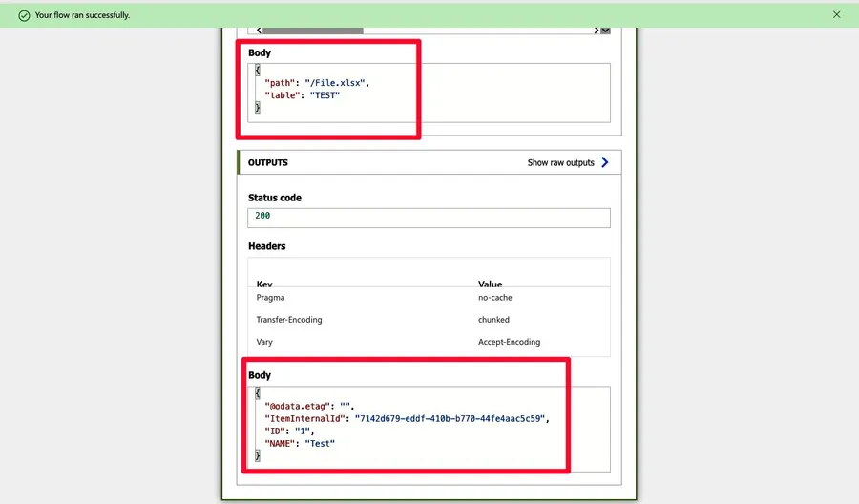Select the "TEST" table value in the inputs body
The width and height of the screenshot is (859, 504).
tap(325, 95)
